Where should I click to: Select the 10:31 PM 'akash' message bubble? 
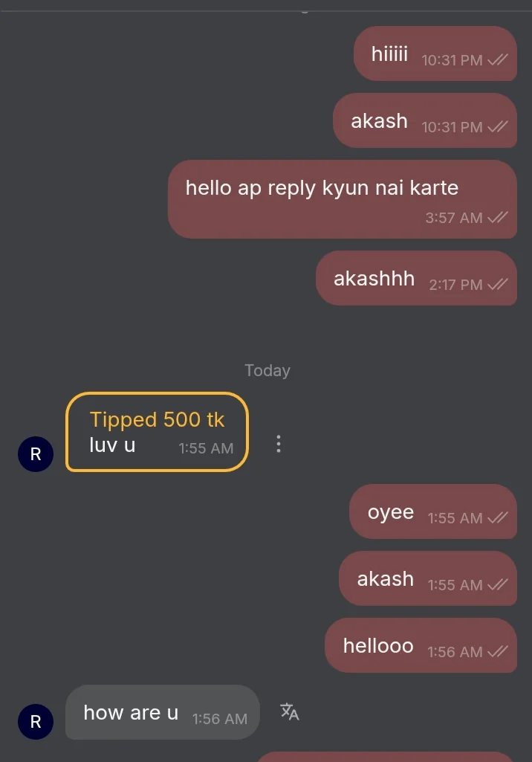click(425, 120)
